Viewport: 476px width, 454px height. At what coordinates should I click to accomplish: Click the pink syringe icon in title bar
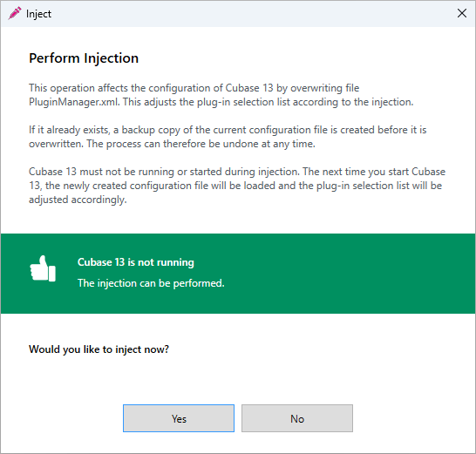[15, 13]
